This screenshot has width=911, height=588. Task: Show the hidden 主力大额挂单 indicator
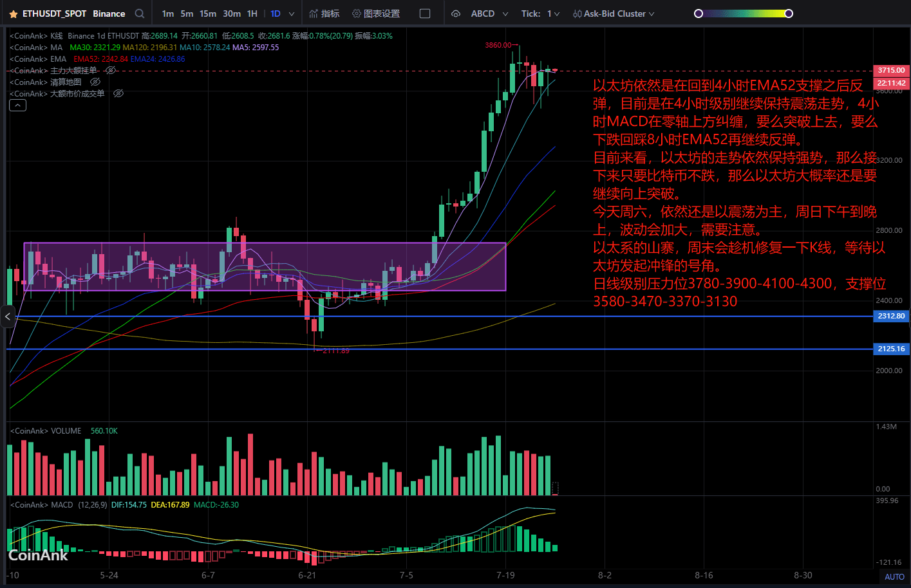click(x=111, y=70)
